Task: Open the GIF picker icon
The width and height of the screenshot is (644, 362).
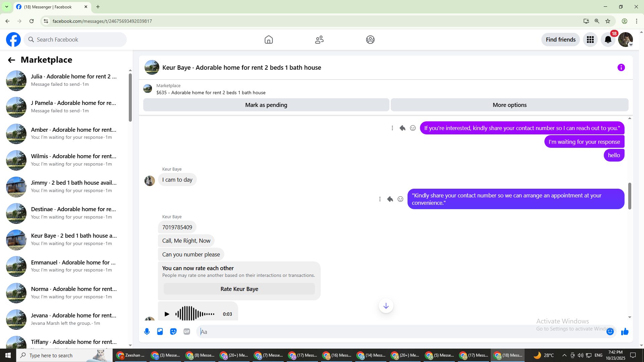Action: coord(187,331)
